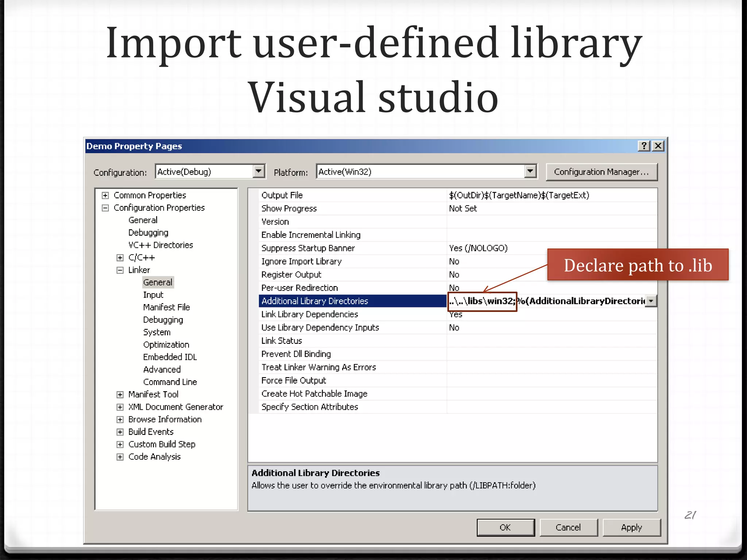747x560 pixels.
Task: Expand Custom Build Step node
Action: point(120,444)
